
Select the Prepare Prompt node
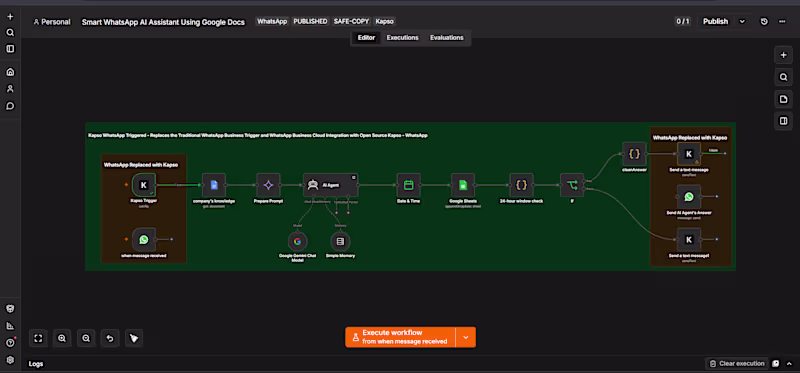[x=268, y=185]
